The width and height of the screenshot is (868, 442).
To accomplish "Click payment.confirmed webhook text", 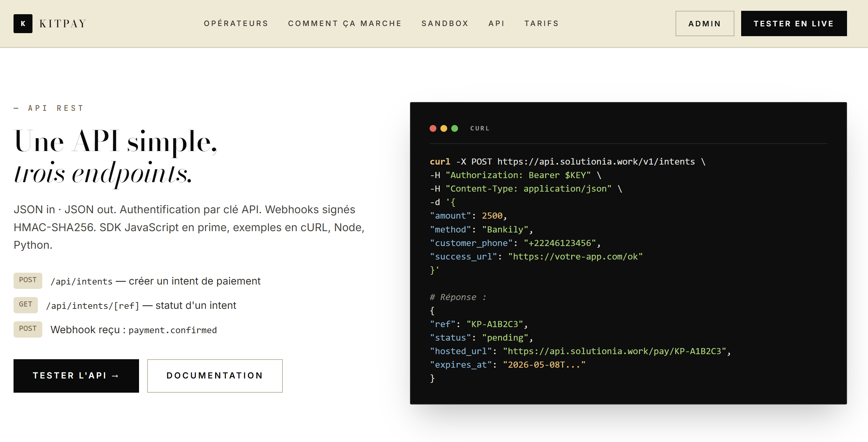I will point(173,330).
